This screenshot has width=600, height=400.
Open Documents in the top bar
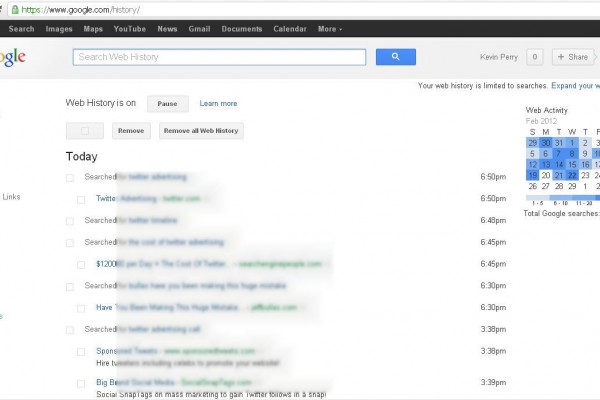tap(242, 29)
